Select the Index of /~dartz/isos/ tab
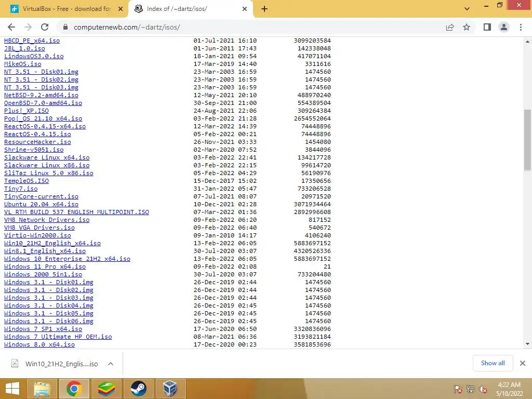 (x=191, y=9)
